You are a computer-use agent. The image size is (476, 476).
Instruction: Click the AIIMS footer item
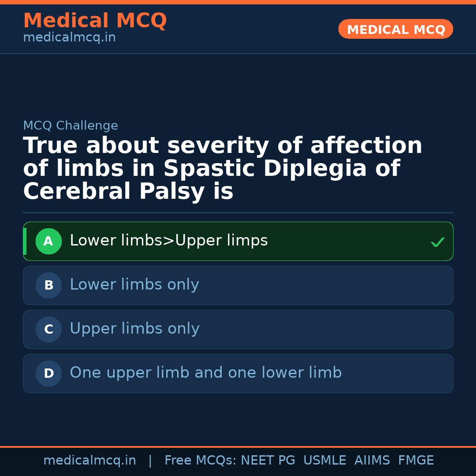[x=372, y=461]
